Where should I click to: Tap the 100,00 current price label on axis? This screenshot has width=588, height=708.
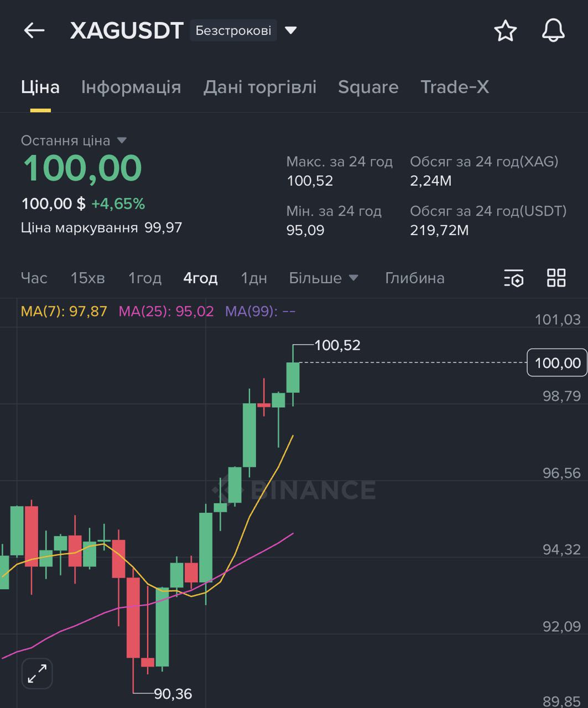click(557, 363)
